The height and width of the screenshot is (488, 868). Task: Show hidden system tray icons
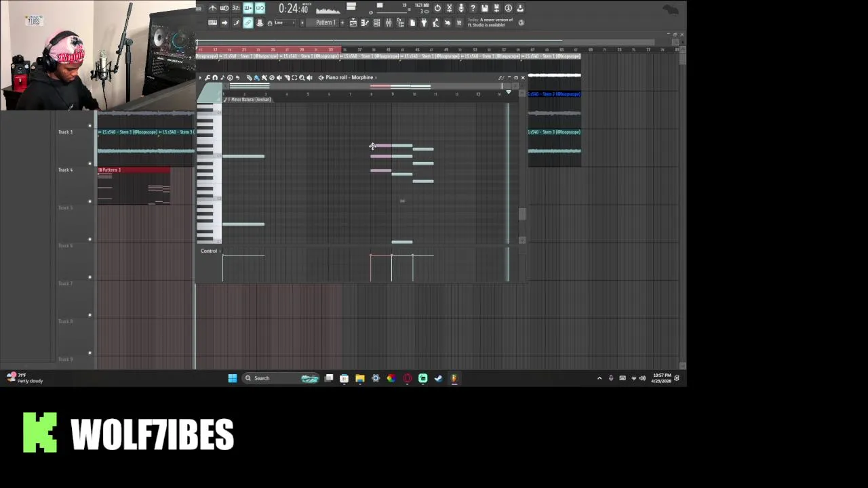click(599, 378)
